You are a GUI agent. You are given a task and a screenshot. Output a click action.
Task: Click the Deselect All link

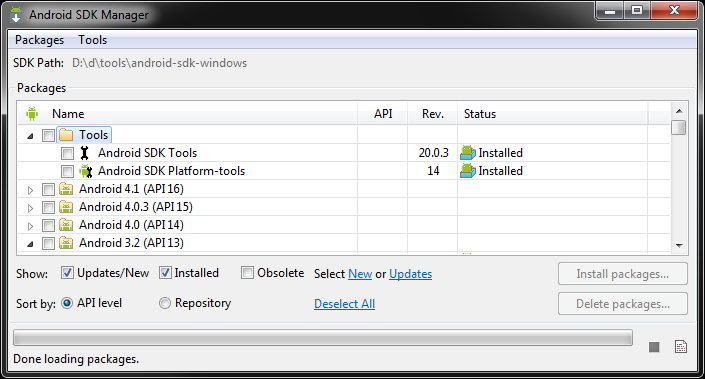[344, 304]
